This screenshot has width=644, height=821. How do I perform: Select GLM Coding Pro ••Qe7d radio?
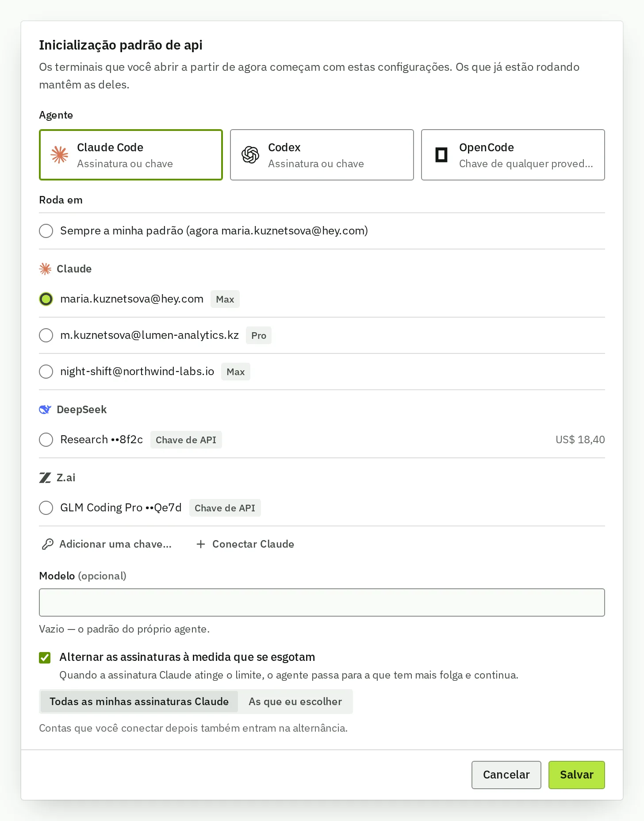tap(46, 508)
